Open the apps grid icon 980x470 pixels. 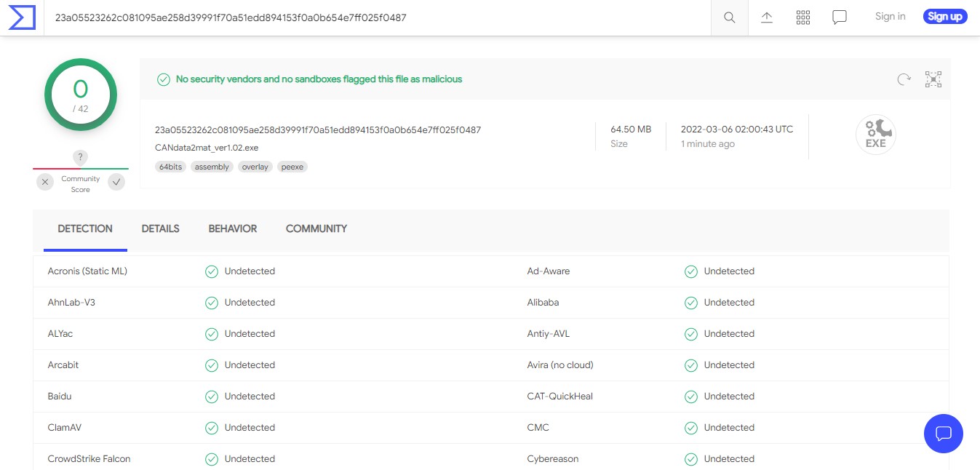tap(803, 17)
